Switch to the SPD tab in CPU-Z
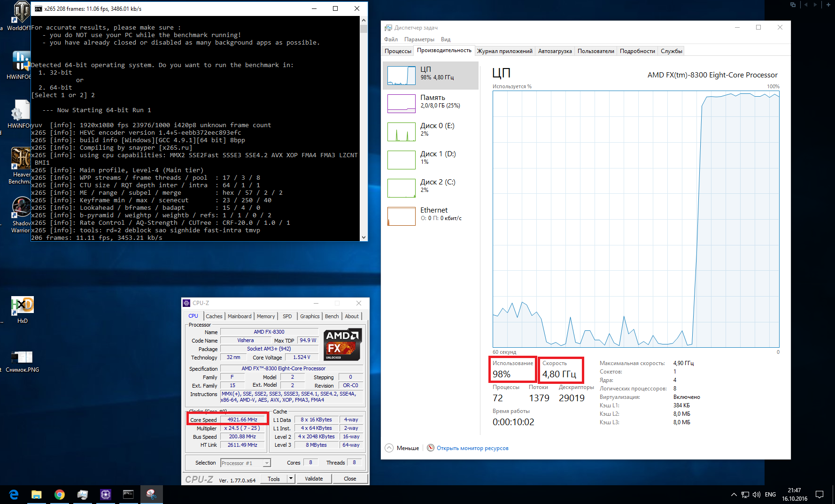 [x=287, y=316]
